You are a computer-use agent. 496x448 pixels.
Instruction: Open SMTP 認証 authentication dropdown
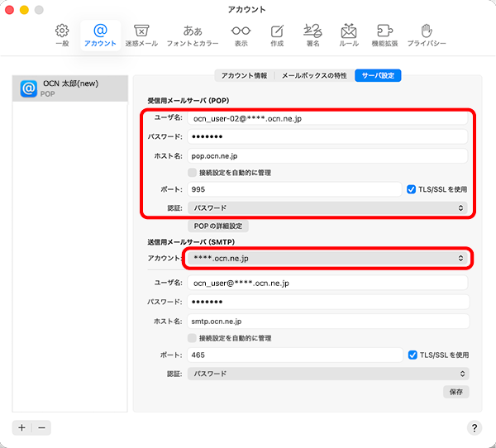(x=327, y=374)
